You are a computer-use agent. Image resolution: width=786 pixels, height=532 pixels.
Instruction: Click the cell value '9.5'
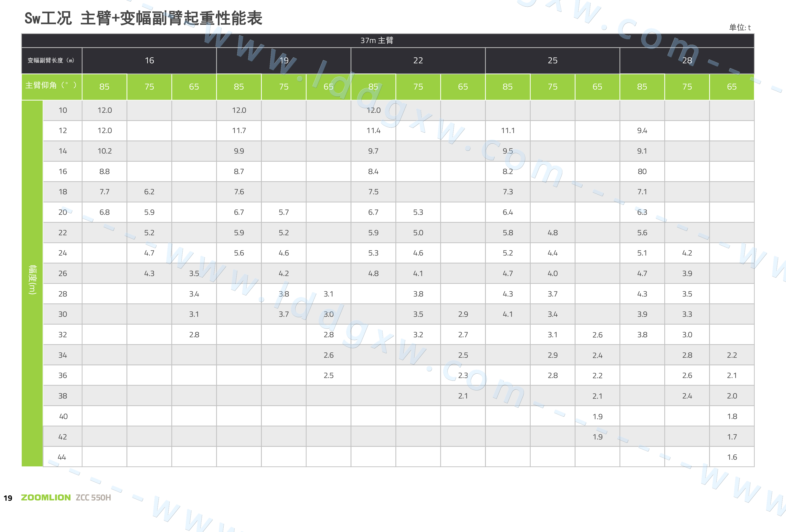(x=508, y=151)
